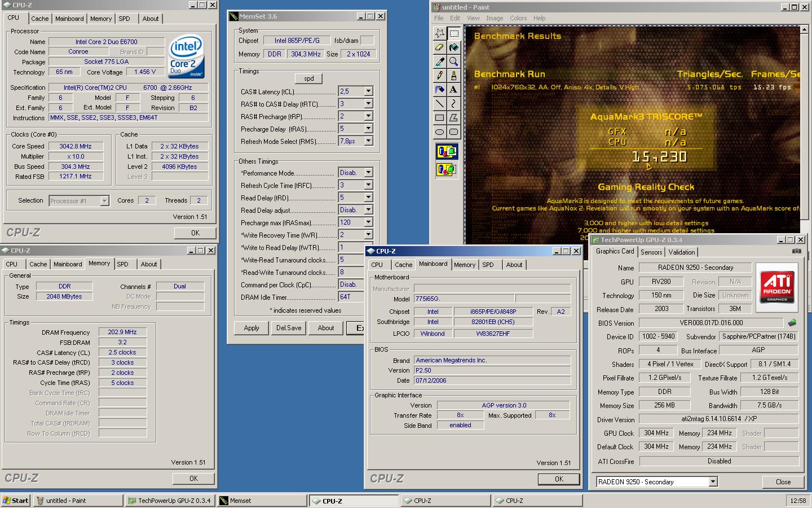Open the Cache tab in CPU-Z Memory window
This screenshot has width=812, height=508.
38,264
